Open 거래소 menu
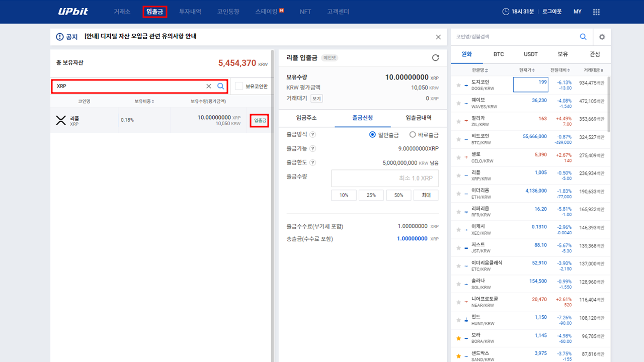644x362 pixels. [122, 12]
